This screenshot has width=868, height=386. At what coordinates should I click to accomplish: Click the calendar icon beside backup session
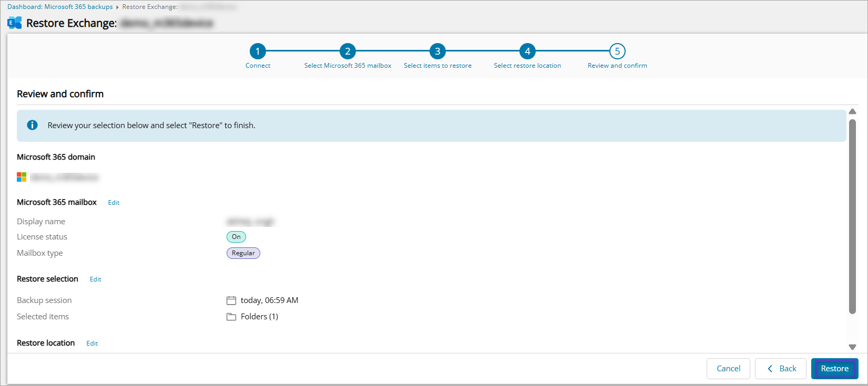pyautogui.click(x=231, y=300)
